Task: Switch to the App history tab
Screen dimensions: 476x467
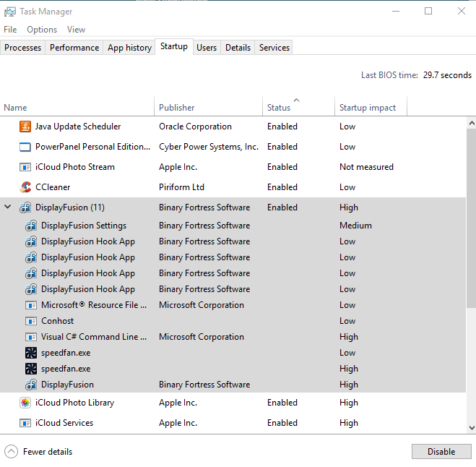Action: 129,48
